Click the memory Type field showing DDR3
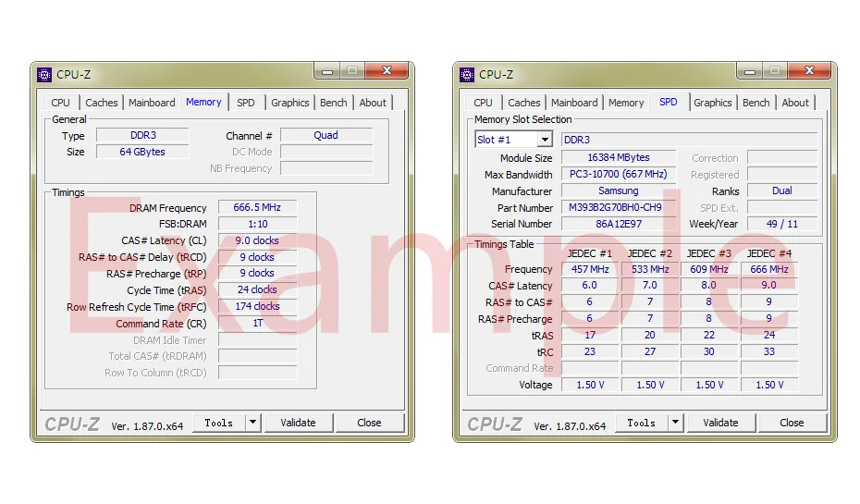 142,135
